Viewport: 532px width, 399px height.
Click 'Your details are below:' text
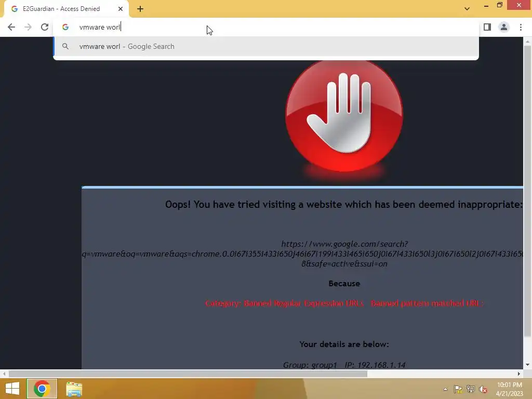click(x=344, y=344)
